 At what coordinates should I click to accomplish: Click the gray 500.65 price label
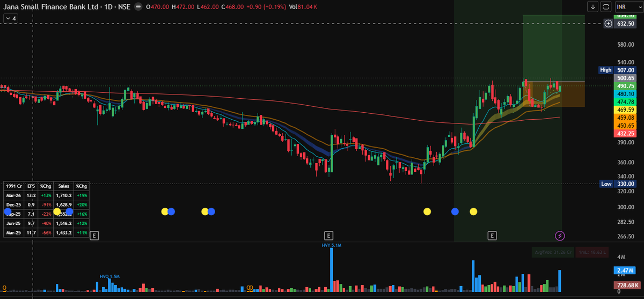pos(625,78)
